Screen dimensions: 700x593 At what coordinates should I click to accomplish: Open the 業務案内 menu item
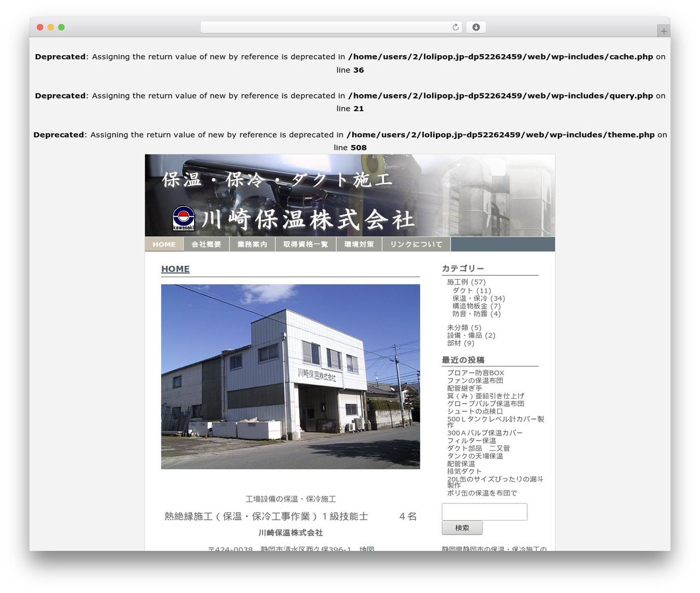pyautogui.click(x=252, y=245)
